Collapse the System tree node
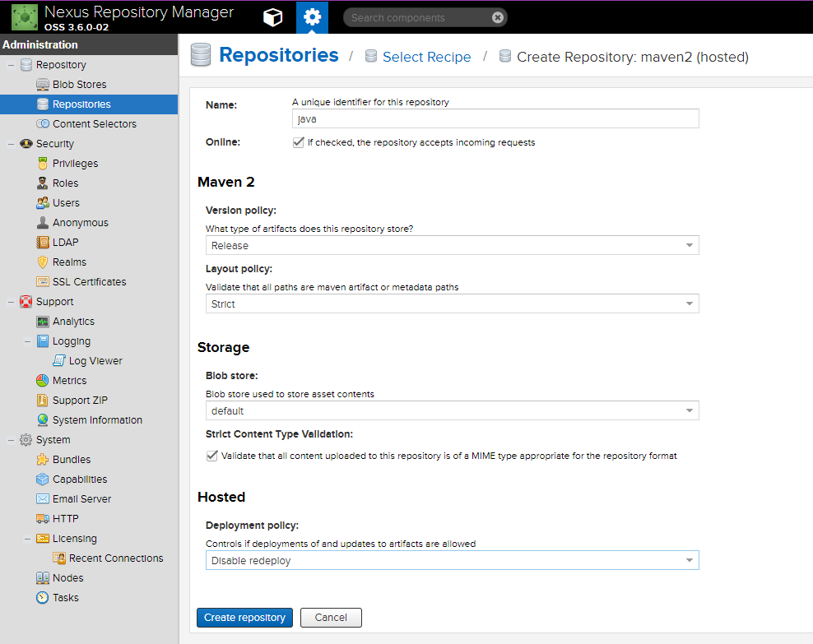The height and width of the screenshot is (644, 813). tap(11, 440)
